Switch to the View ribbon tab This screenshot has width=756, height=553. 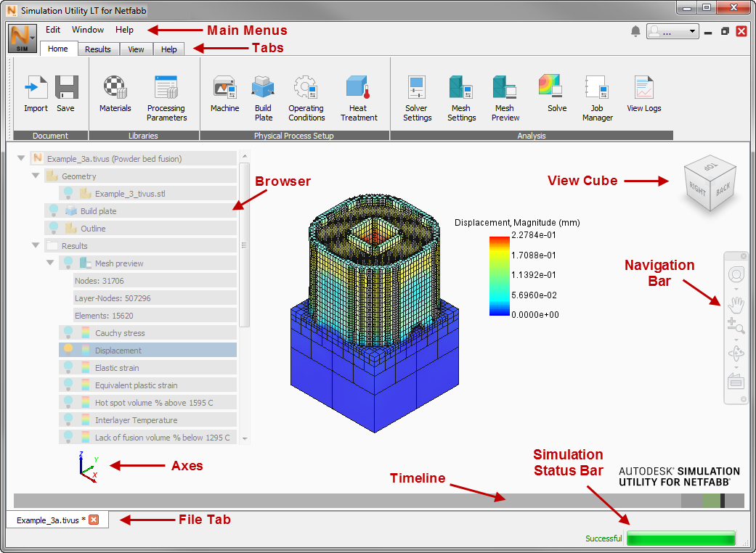coord(136,49)
